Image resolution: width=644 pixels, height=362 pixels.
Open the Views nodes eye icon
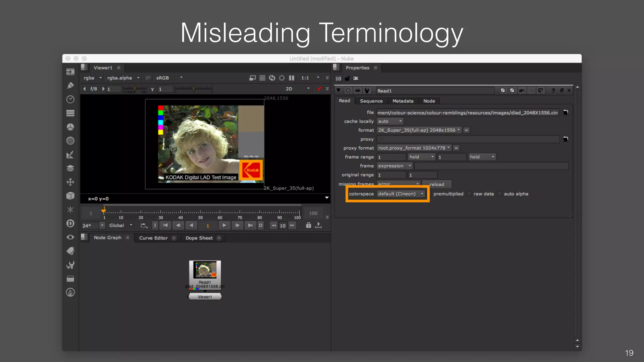point(70,237)
